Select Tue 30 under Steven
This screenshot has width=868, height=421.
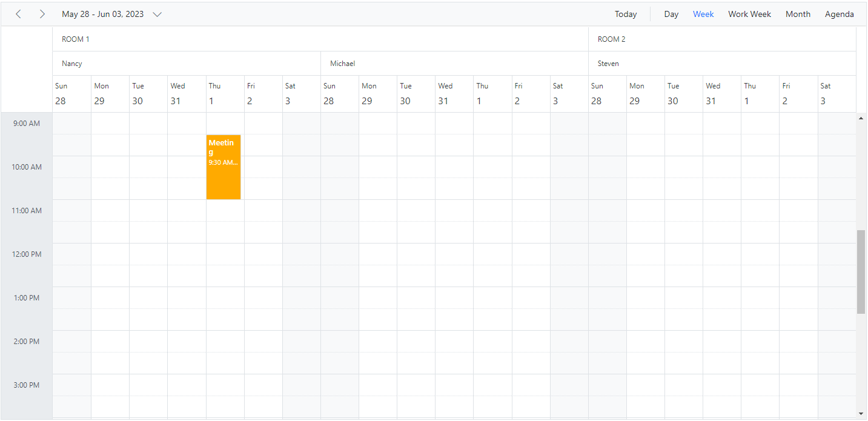pyautogui.click(x=684, y=94)
